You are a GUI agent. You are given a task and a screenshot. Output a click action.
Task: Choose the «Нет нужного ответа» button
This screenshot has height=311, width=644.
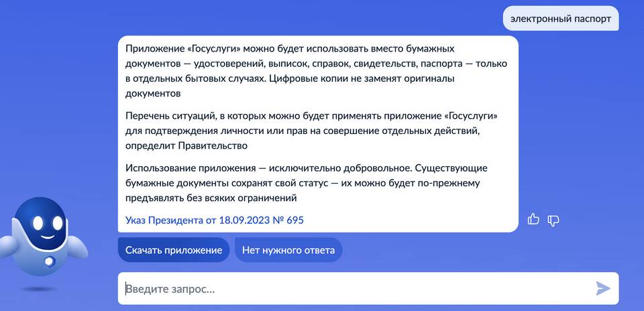pos(288,250)
